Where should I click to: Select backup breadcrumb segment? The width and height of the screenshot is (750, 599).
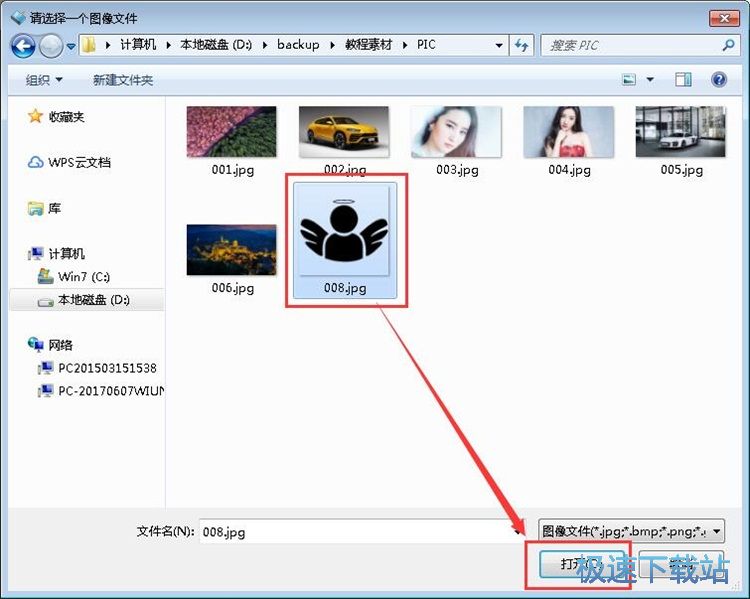(x=298, y=45)
